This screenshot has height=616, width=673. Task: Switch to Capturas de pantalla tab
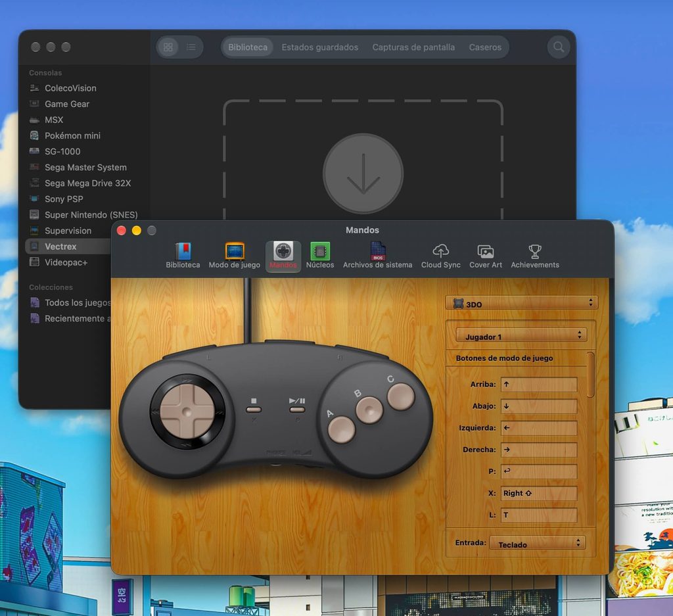click(x=413, y=47)
